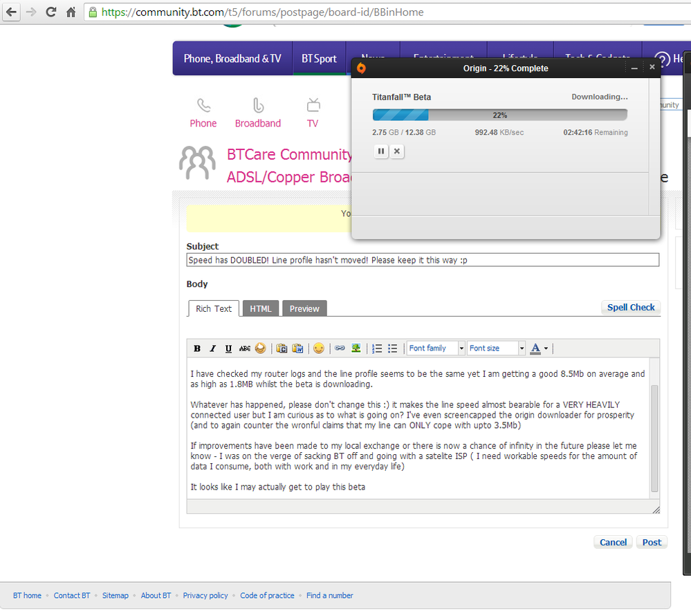Click the Subject input field

pos(423,260)
